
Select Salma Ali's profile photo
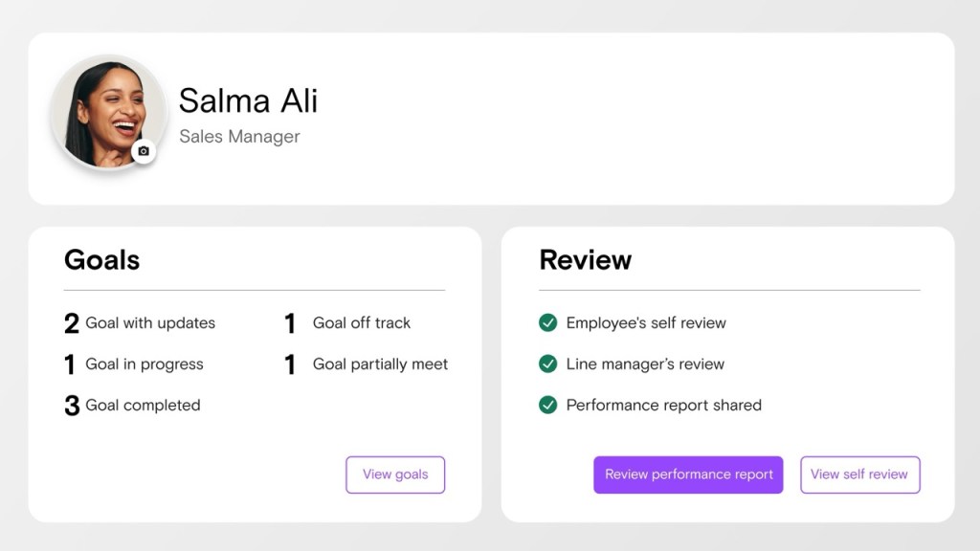[x=108, y=112]
